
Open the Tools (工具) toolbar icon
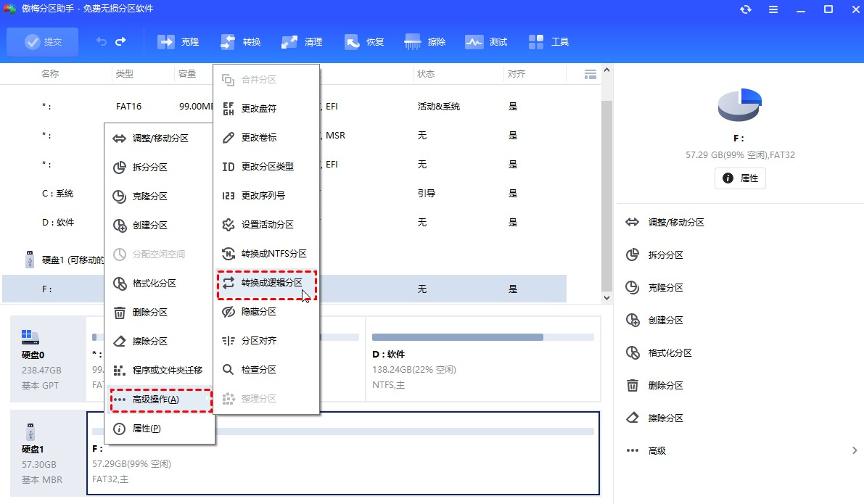click(548, 41)
